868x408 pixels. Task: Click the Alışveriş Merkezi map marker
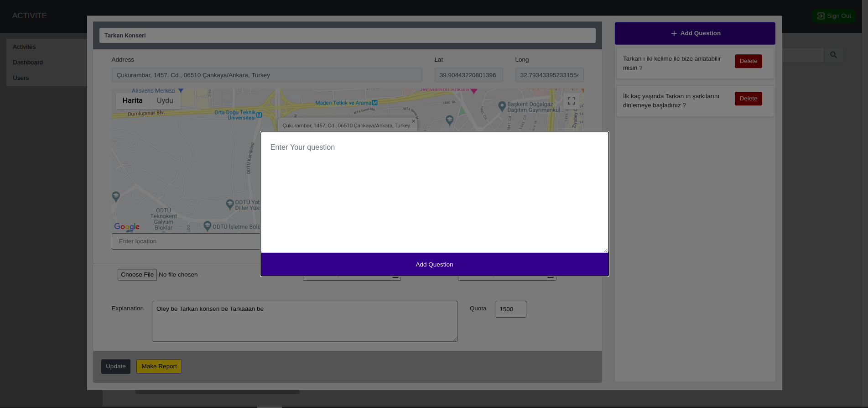click(181, 91)
